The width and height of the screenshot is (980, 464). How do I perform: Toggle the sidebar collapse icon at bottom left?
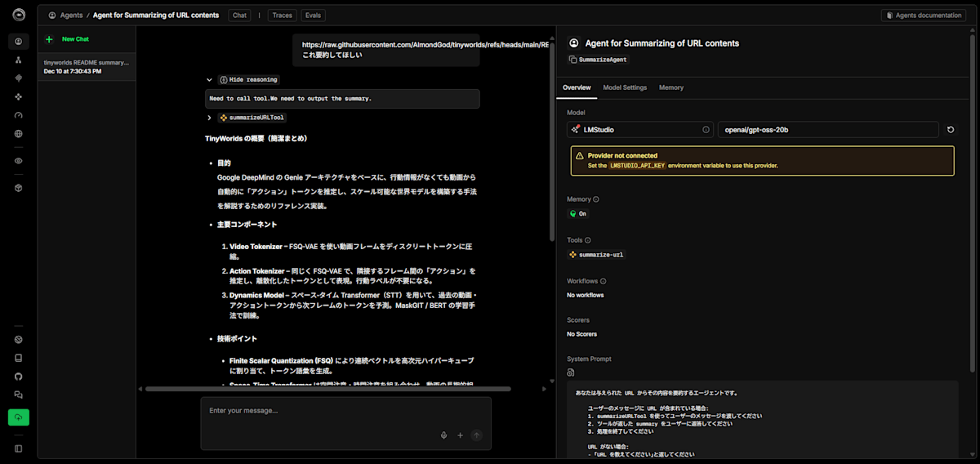pyautogui.click(x=18, y=448)
